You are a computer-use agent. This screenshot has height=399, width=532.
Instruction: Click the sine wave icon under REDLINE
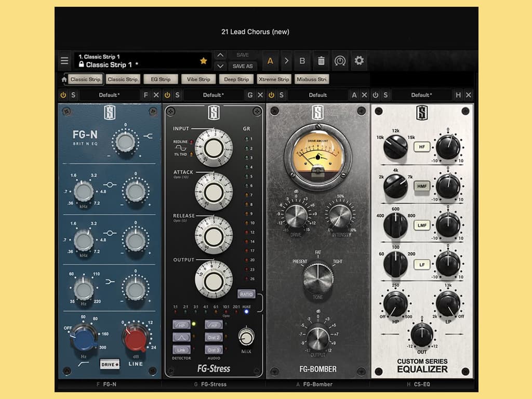click(x=180, y=148)
